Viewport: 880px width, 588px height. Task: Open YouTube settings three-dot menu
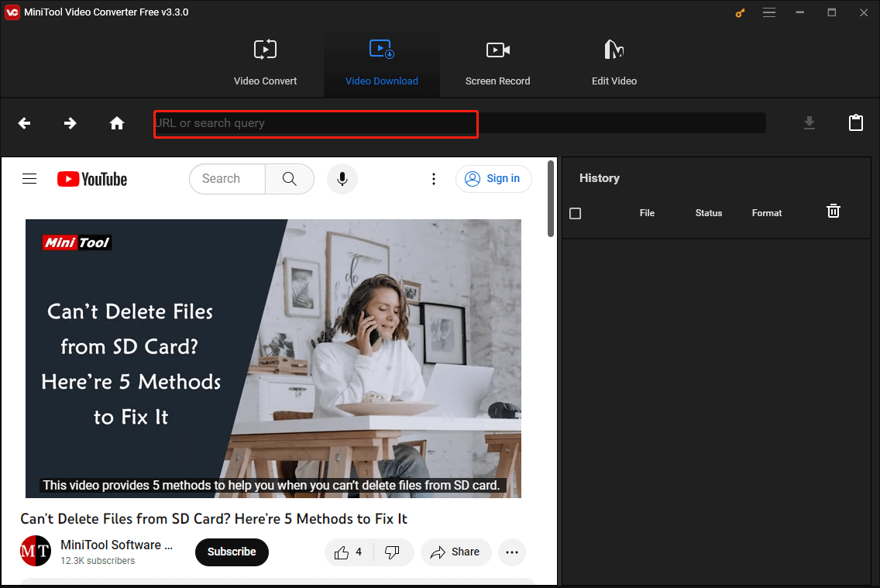point(433,179)
